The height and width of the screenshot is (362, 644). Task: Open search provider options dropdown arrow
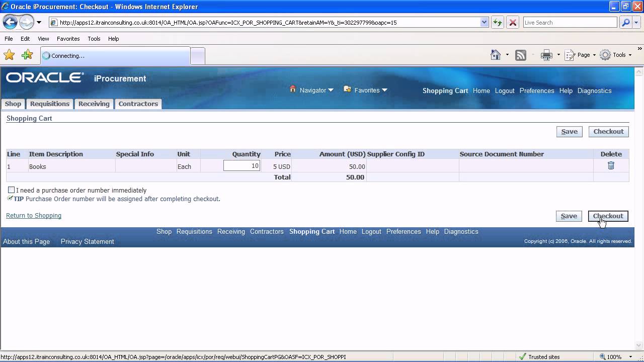click(637, 23)
